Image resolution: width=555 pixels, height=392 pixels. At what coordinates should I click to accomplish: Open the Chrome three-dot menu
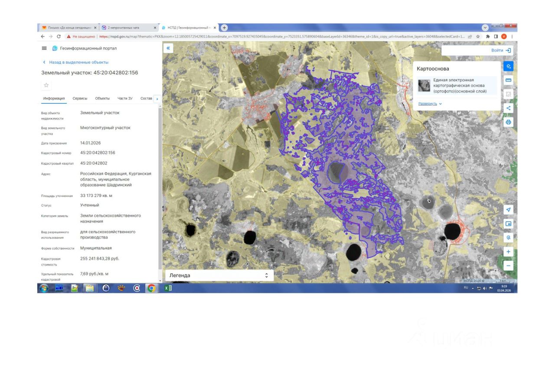512,36
